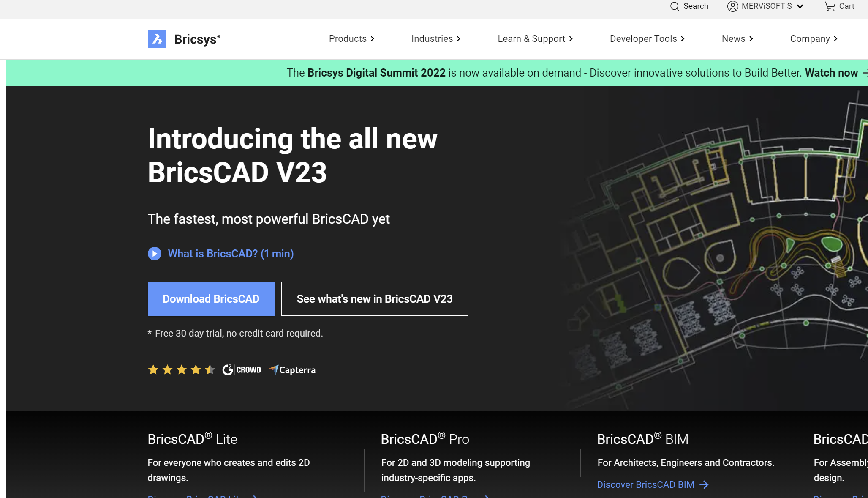The height and width of the screenshot is (498, 868).
Task: Expand the Company menu chevron
Action: point(835,39)
